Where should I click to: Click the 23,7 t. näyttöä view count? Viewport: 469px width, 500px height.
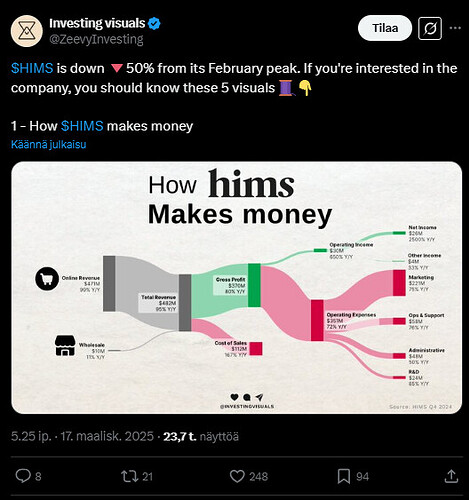coord(201,436)
